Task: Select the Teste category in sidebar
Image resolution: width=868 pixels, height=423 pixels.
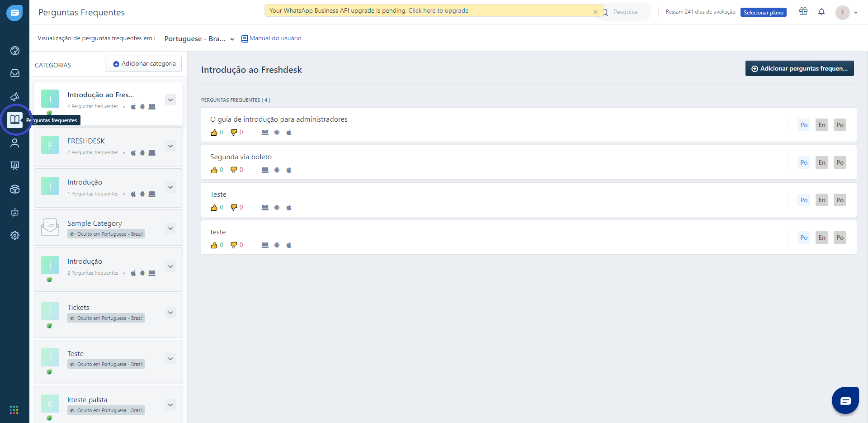Action: point(108,362)
